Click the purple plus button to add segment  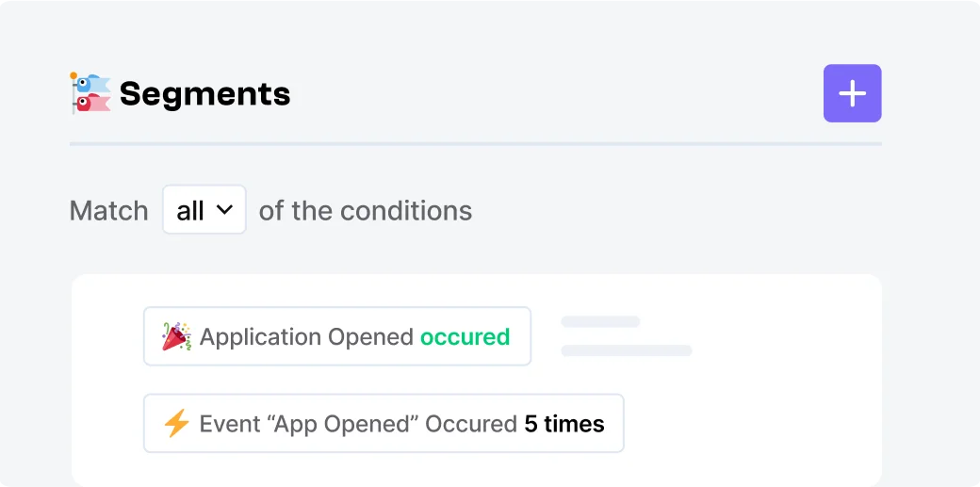coord(852,93)
